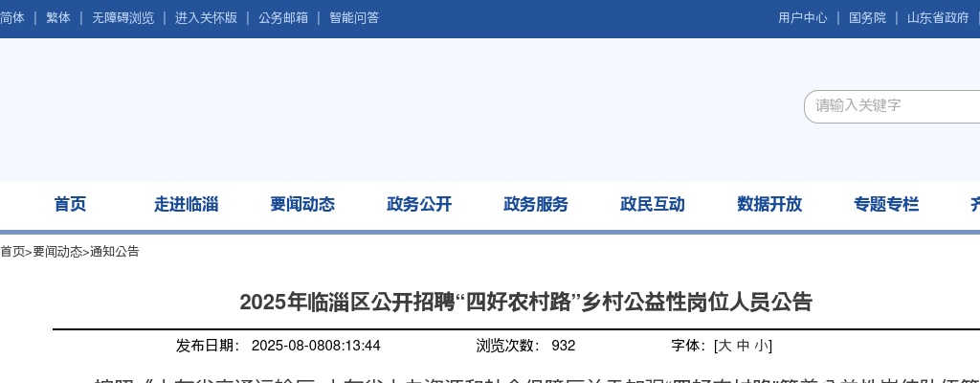Open the 要闻动态 navigation tab
This screenshot has height=383, width=980.
302,204
